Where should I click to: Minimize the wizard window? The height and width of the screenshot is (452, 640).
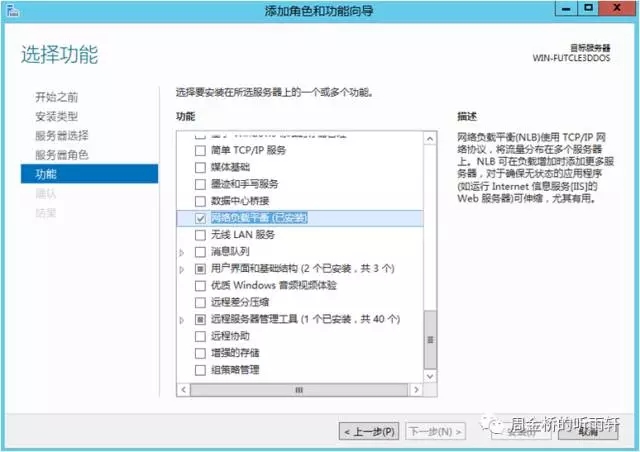566,9
